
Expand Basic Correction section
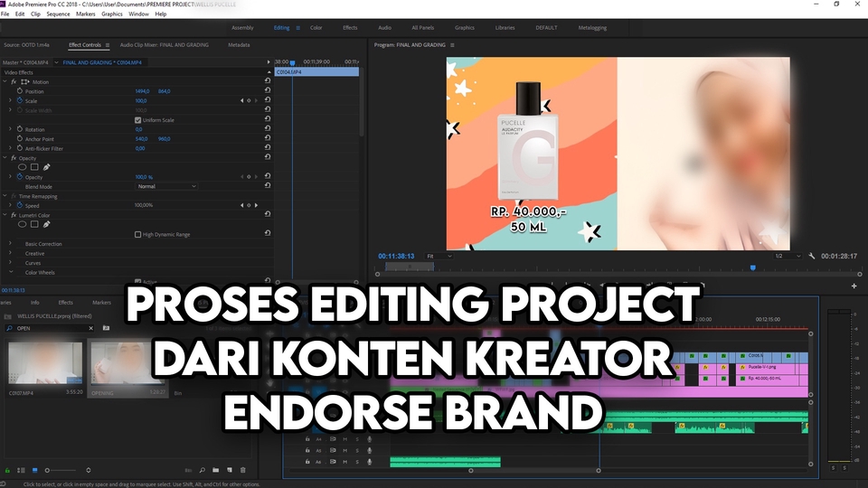click(x=10, y=243)
